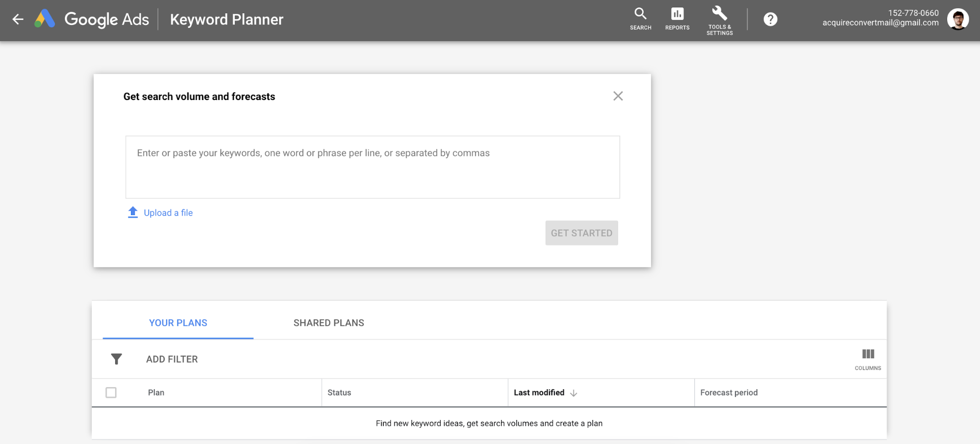
Task: Click the Upload a file link
Action: coord(168,213)
